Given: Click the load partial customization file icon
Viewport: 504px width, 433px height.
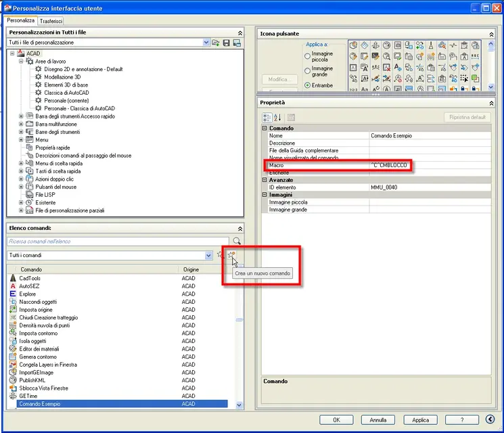Looking at the screenshot, I should [216, 43].
